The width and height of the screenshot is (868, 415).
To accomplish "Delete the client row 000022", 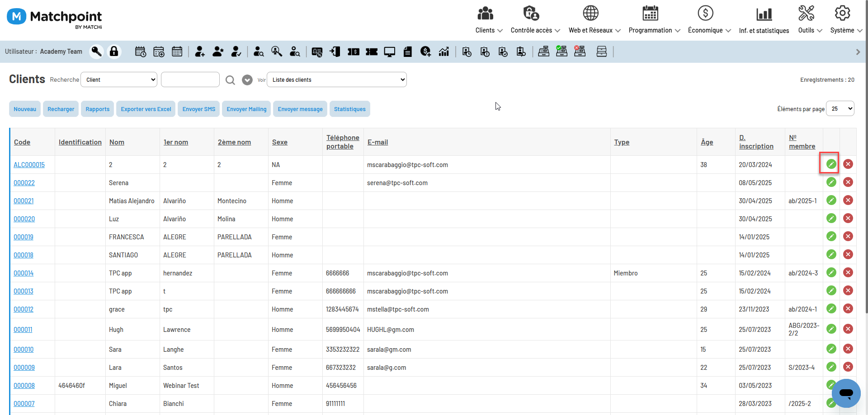I will click(x=848, y=182).
